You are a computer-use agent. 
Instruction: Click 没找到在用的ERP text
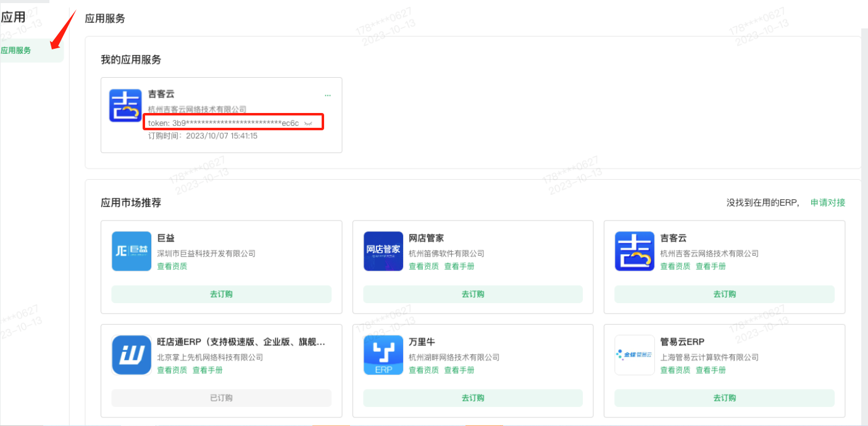pyautogui.click(x=763, y=203)
